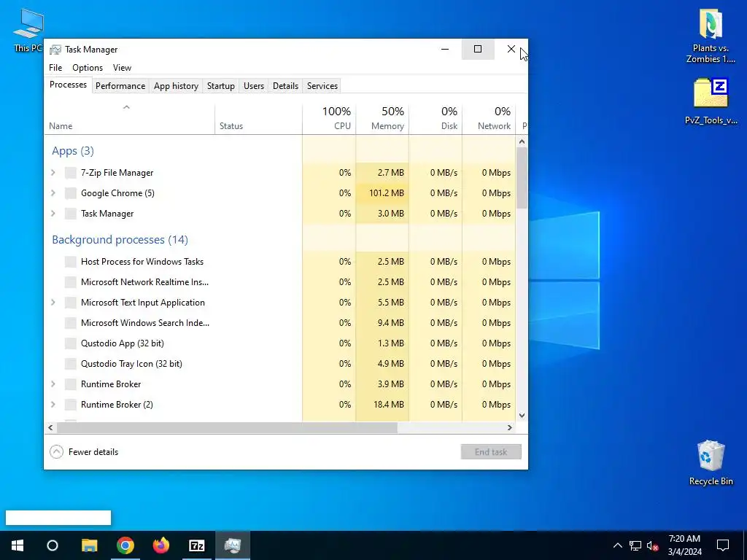Click the single Runtime Broker process icon

71,385
